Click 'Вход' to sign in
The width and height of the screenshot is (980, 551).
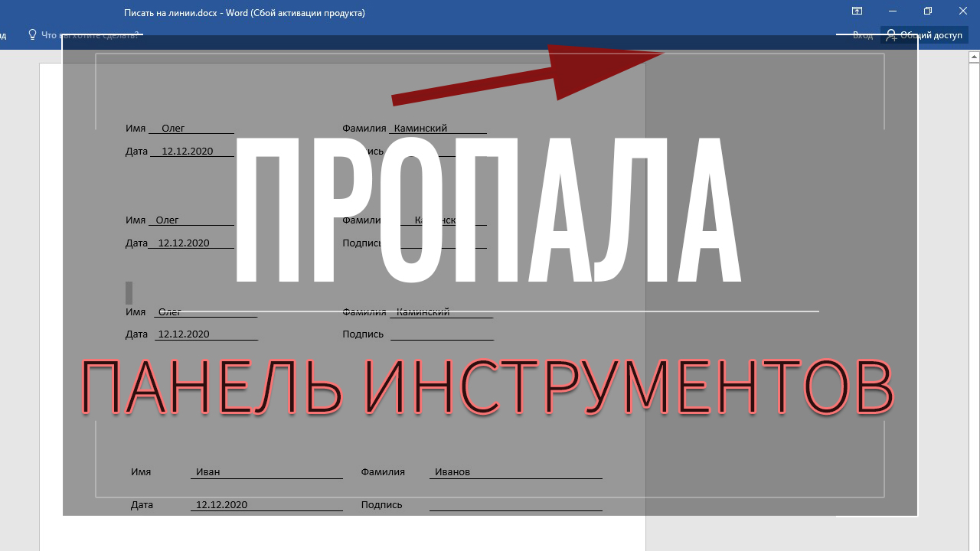pos(863,35)
